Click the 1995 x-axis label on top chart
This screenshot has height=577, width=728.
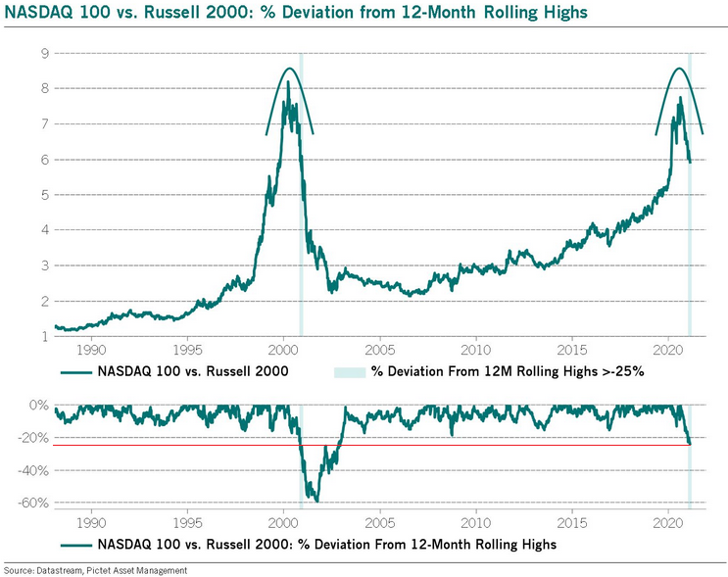pos(187,350)
